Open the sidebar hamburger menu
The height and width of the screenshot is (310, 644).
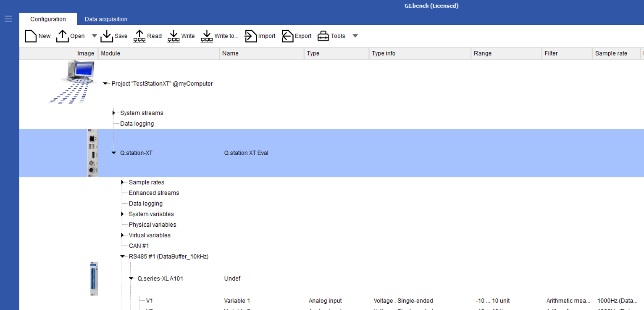pyautogui.click(x=8, y=19)
